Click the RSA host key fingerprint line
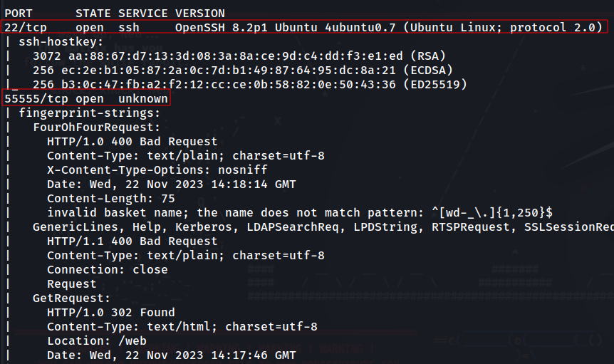The width and height of the screenshot is (614, 364). point(239,56)
